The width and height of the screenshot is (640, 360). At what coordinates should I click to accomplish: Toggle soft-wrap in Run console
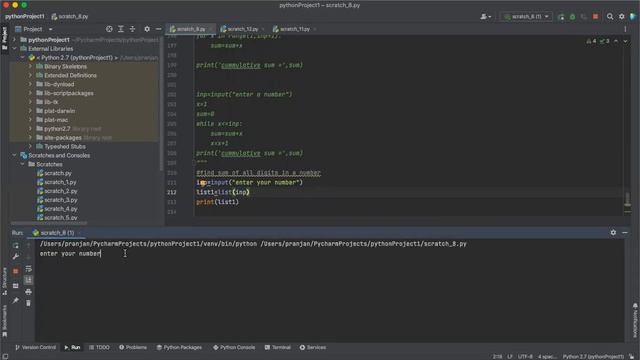click(x=28, y=269)
